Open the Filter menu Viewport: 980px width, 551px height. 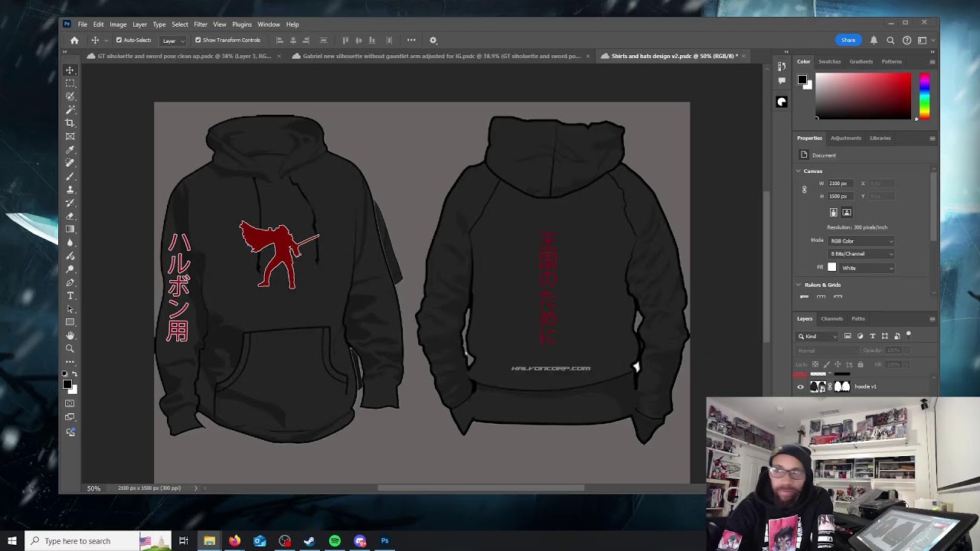coord(201,24)
